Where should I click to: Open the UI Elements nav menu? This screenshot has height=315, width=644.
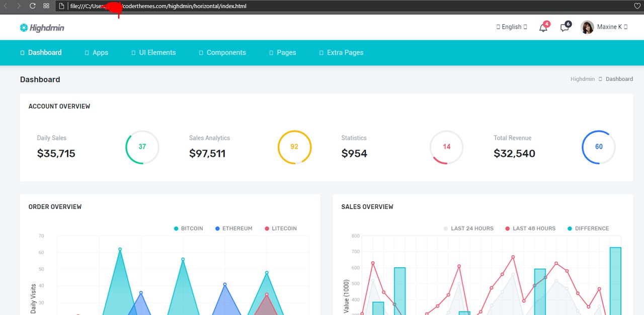(x=153, y=52)
